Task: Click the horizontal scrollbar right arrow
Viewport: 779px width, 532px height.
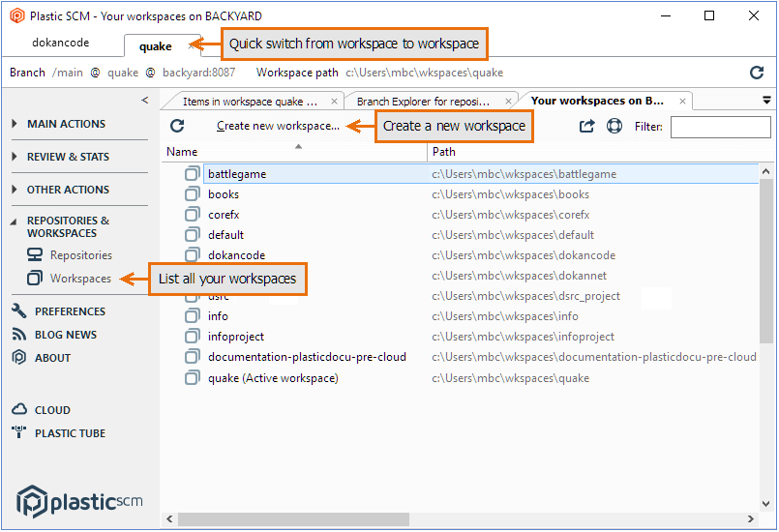Action: coord(751,519)
